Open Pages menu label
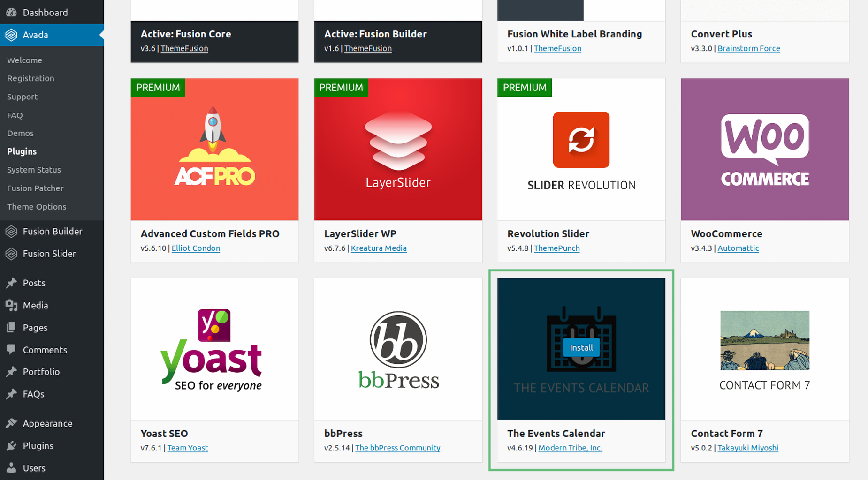 (35, 328)
